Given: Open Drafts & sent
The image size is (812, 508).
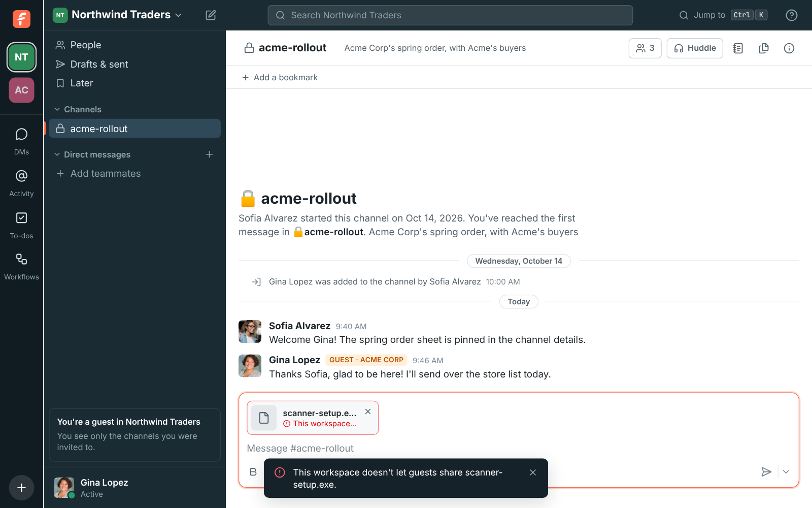Looking at the screenshot, I should [x=134, y=64].
